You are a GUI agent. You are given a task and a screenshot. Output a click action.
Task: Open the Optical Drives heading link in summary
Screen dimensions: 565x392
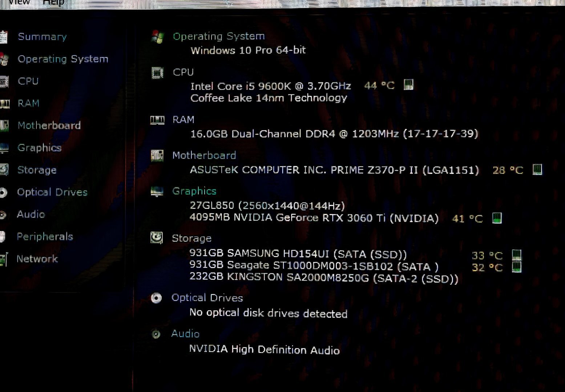pyautogui.click(x=207, y=298)
